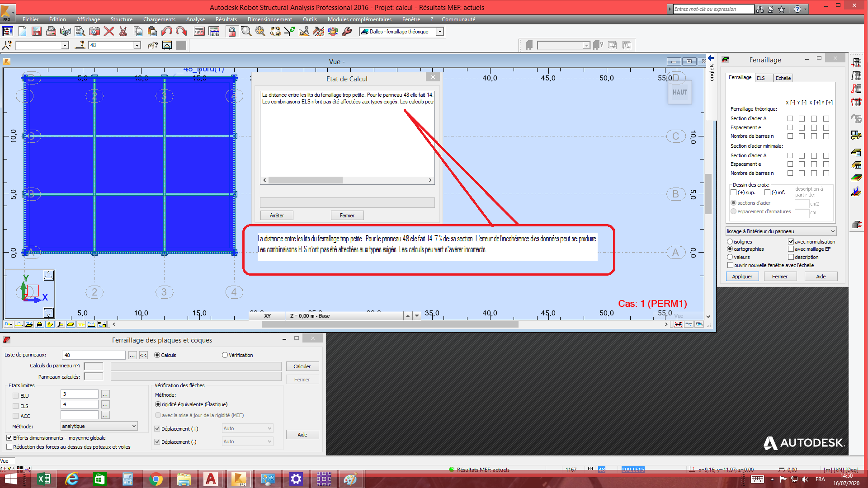Activate zoom window magnifier tool

[x=246, y=31]
